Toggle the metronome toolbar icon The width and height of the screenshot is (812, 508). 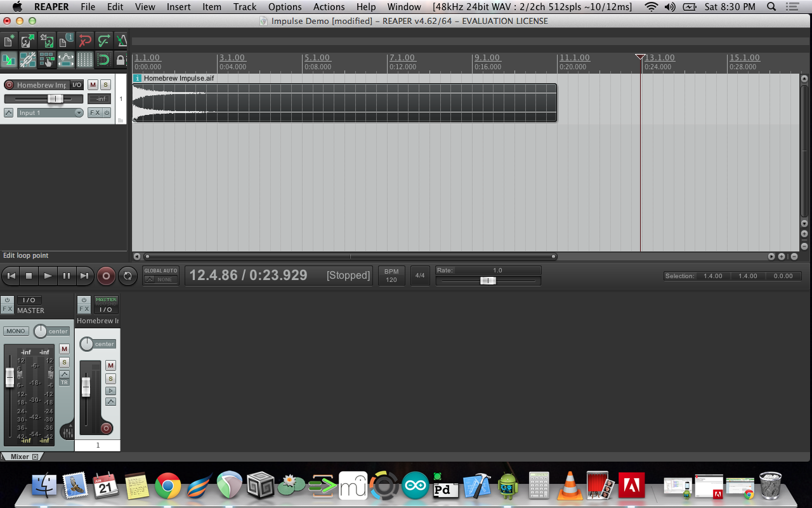121,41
